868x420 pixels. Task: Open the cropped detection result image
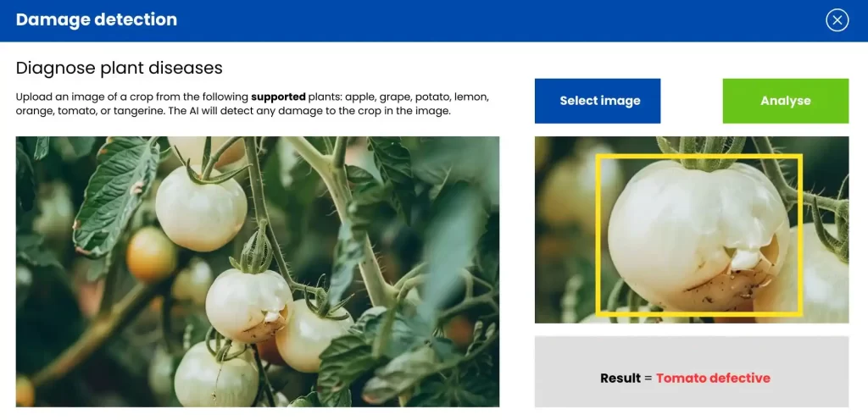[x=692, y=229]
